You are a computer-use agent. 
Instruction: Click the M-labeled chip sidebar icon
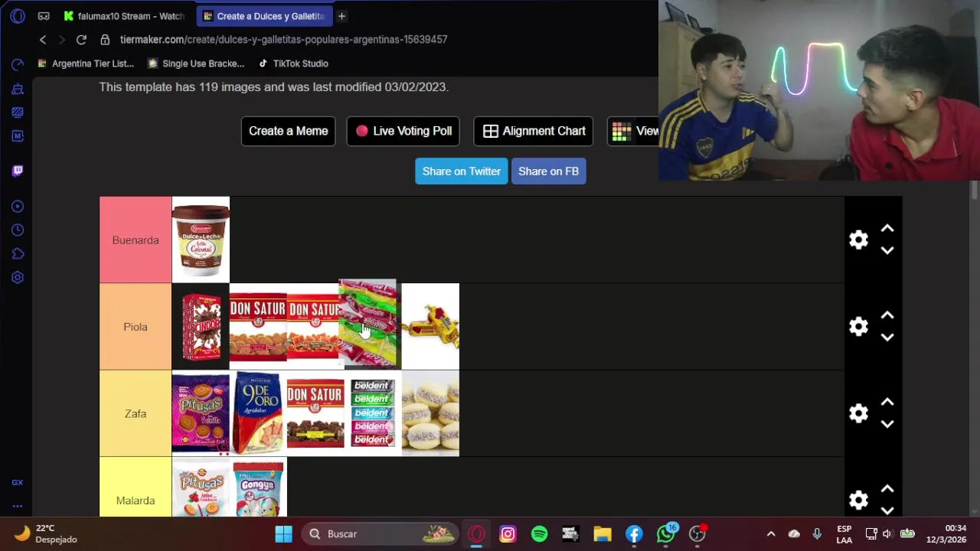click(18, 136)
